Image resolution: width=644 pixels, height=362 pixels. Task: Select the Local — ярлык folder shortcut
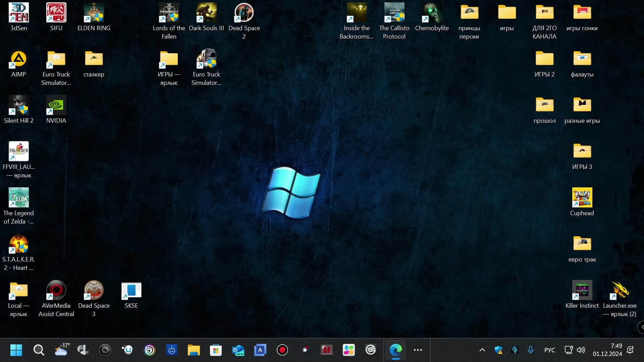tap(19, 299)
